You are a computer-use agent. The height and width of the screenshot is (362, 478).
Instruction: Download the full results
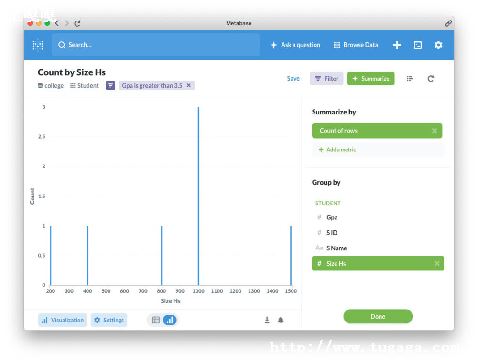[x=267, y=320]
